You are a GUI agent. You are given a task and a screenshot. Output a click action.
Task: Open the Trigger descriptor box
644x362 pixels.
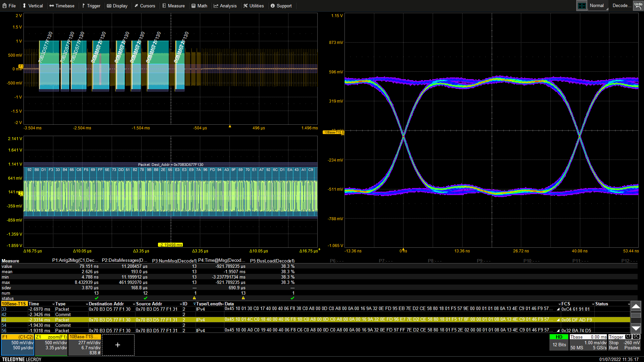tap(624, 343)
